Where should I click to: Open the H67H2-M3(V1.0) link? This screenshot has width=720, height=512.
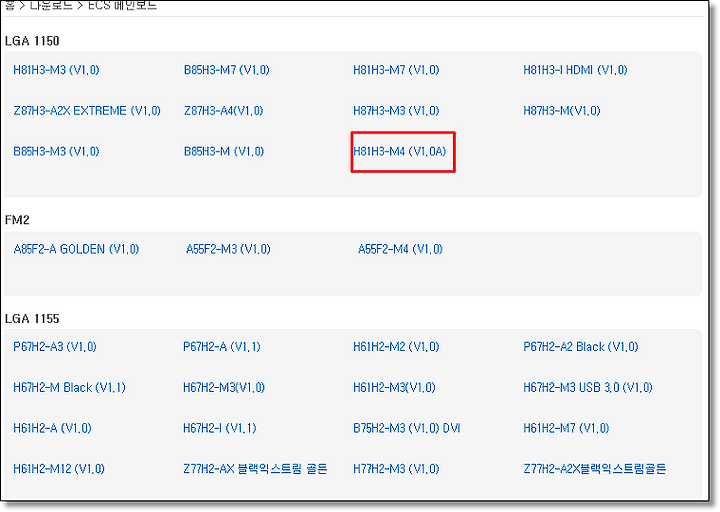click(x=224, y=388)
